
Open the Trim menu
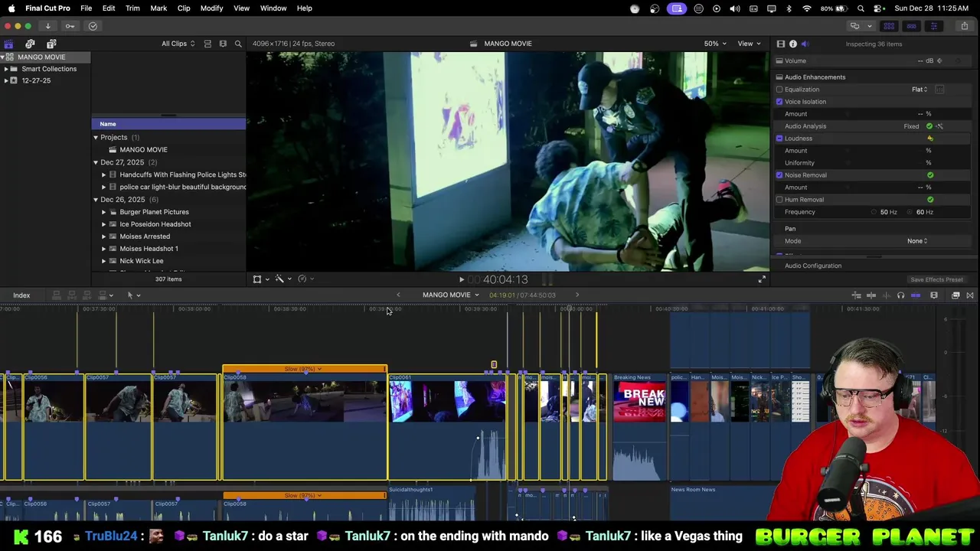tap(132, 8)
